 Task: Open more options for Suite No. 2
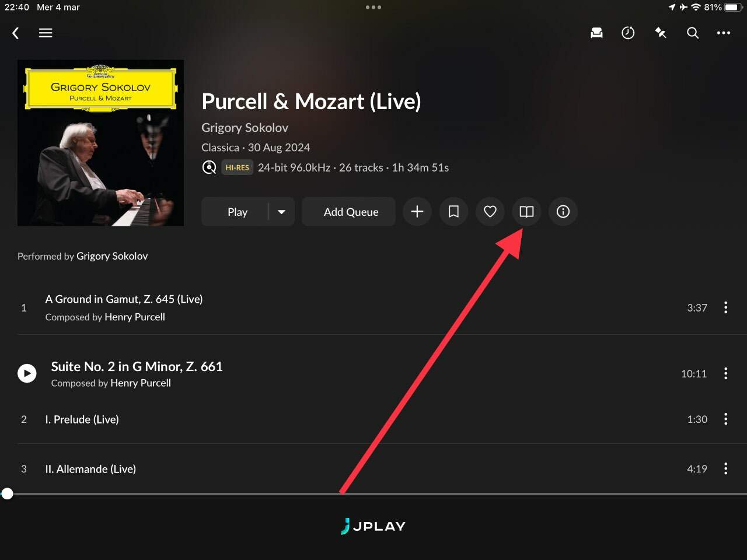726,373
